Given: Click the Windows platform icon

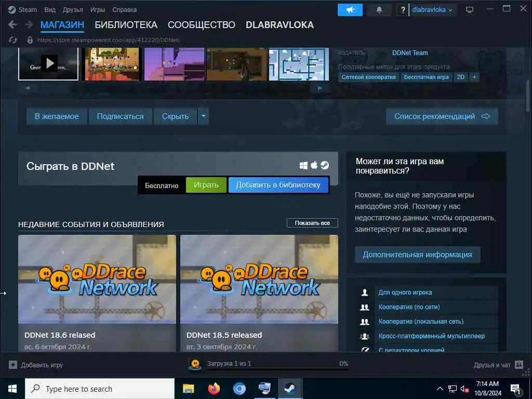Looking at the screenshot, I should (x=303, y=165).
